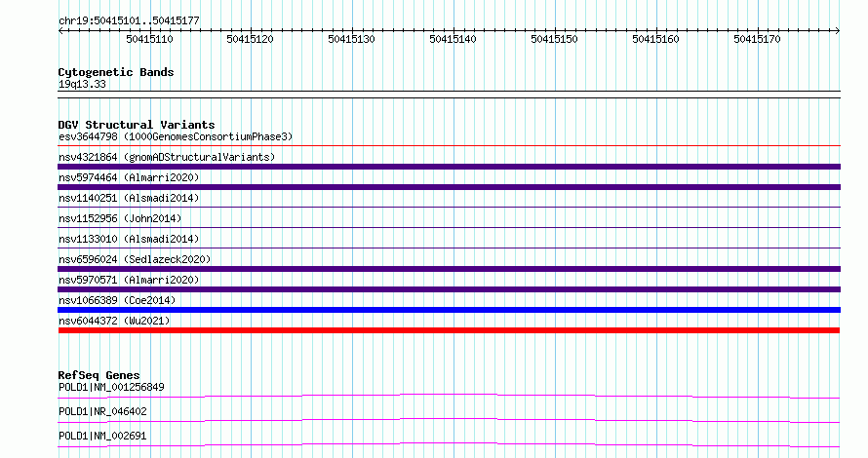Viewport: 868px width, 458px height.
Task: Click ruler position 50415140
Action: (x=453, y=39)
